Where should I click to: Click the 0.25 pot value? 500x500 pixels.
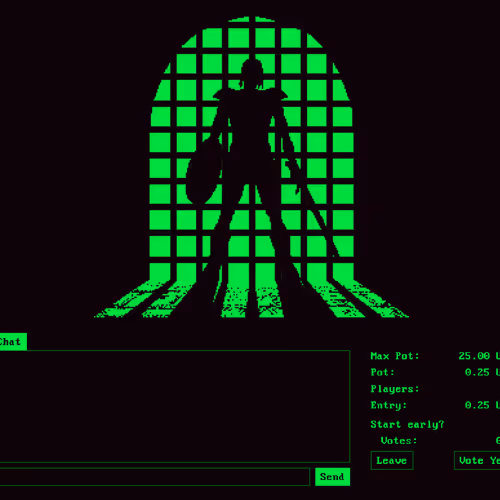[x=477, y=372]
